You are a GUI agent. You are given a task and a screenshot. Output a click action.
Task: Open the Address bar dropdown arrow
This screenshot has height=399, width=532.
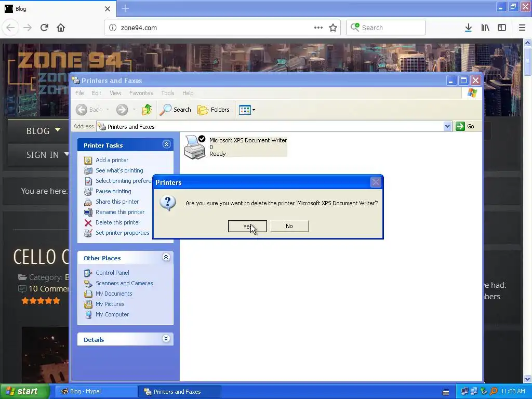[447, 127]
